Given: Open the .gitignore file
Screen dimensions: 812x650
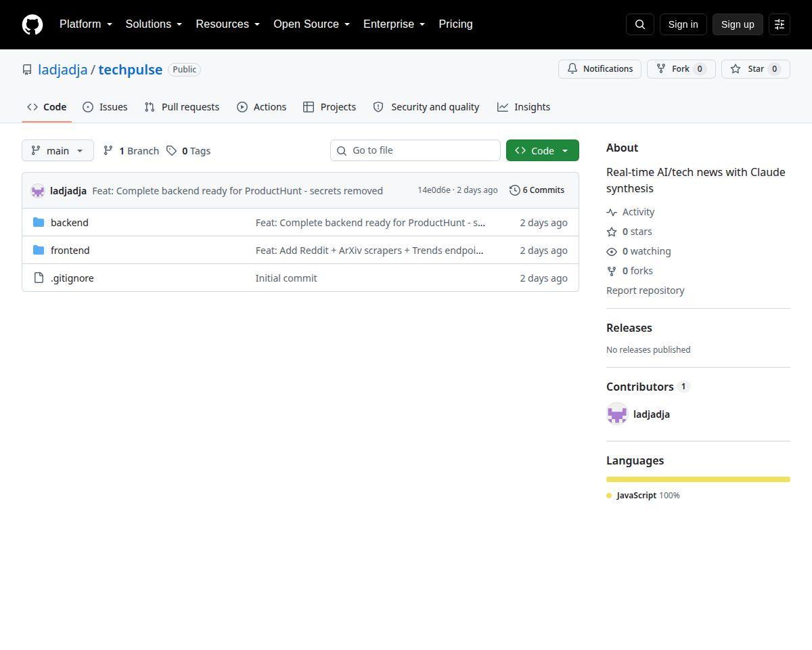Looking at the screenshot, I should click(72, 278).
